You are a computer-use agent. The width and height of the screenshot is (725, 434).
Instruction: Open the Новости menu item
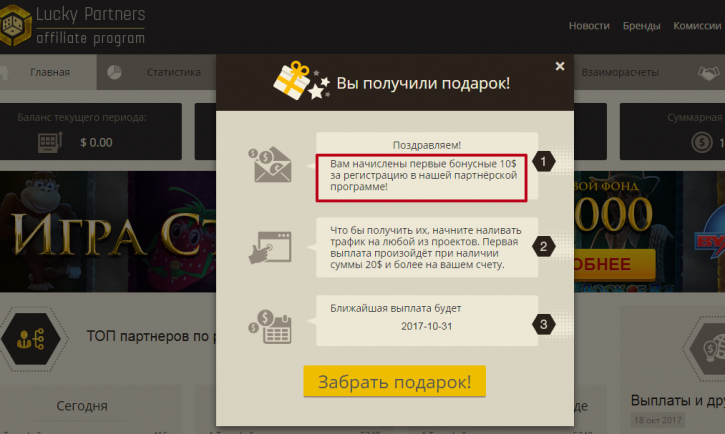pos(589,26)
